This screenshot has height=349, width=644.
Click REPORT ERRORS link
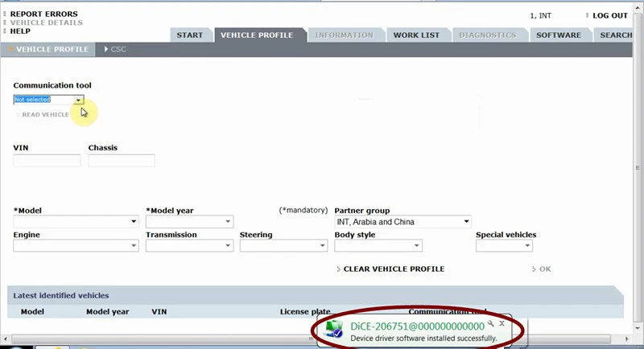click(44, 14)
